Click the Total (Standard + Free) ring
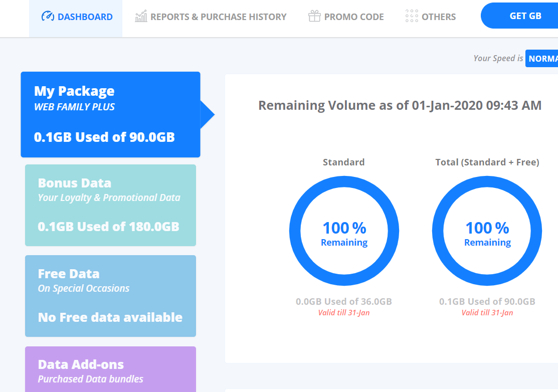 pyautogui.click(x=487, y=231)
